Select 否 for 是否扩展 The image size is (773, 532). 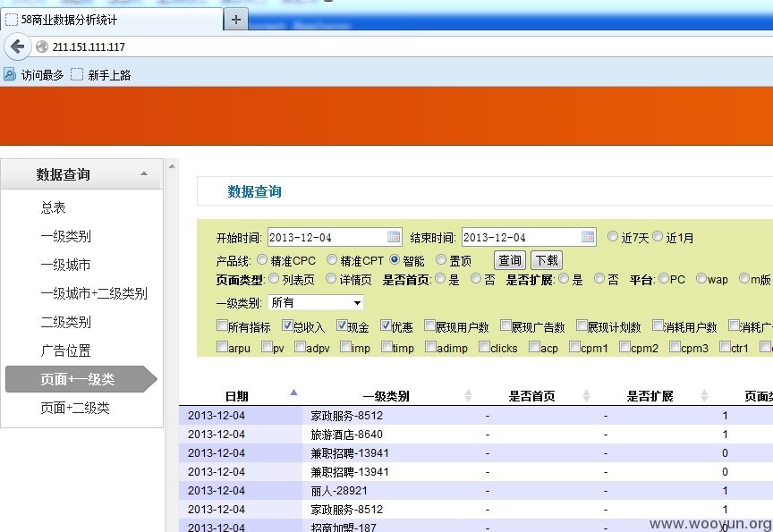599,278
